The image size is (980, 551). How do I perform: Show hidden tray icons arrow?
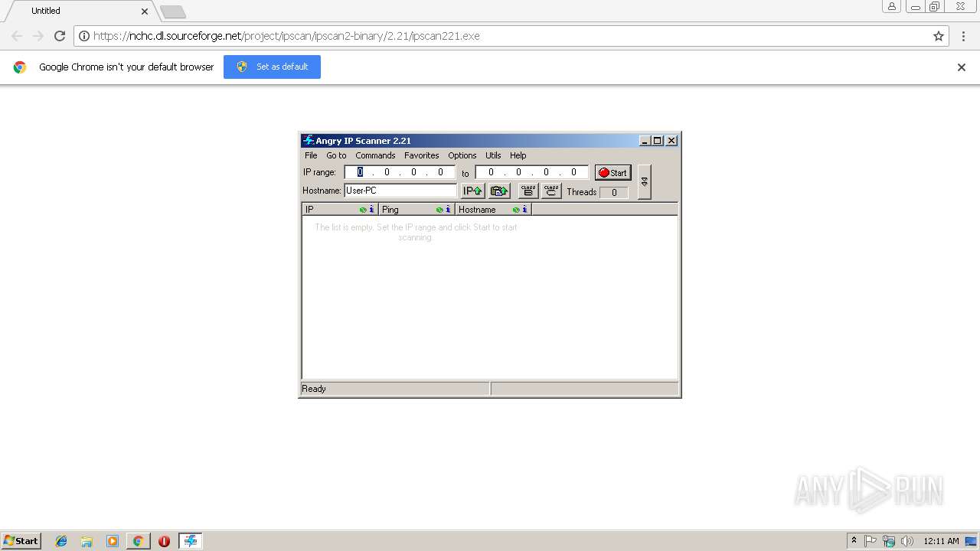point(854,541)
